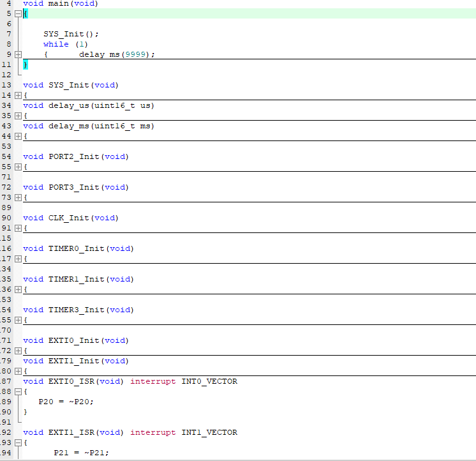Collapse the EXTI1_ISR function body fold
Image resolution: width=476 pixels, height=461 pixels.
click(x=19, y=442)
